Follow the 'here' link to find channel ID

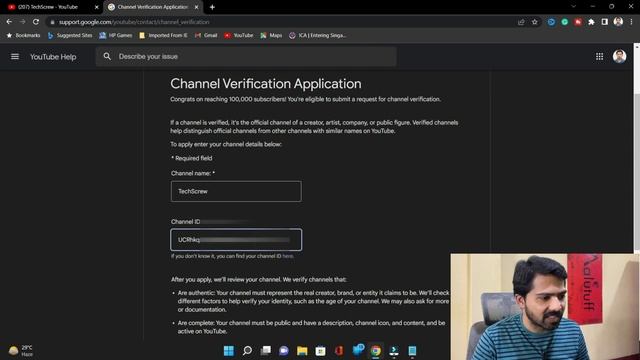pos(288,256)
